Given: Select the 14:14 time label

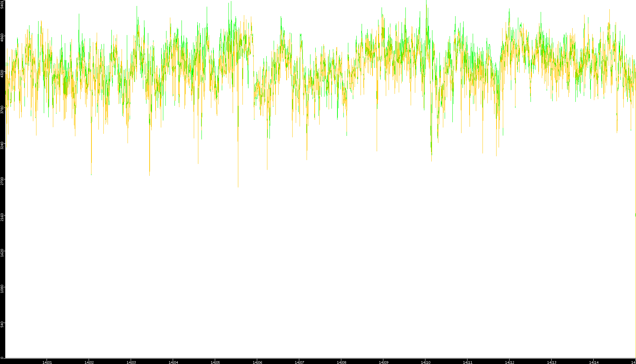Looking at the screenshot, I should (x=594, y=362).
